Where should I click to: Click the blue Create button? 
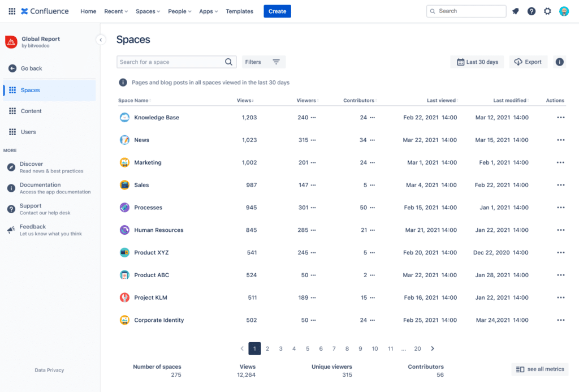point(277,11)
